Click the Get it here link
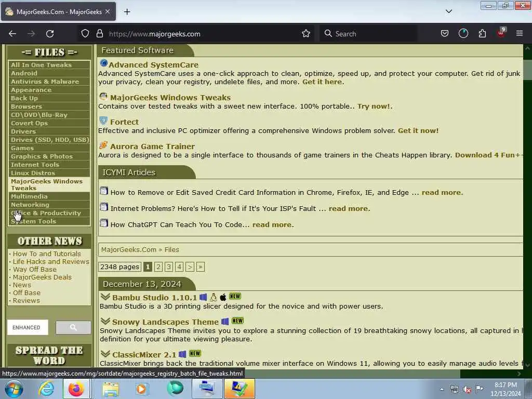Viewport: 532px width, 399px height. pos(322,82)
